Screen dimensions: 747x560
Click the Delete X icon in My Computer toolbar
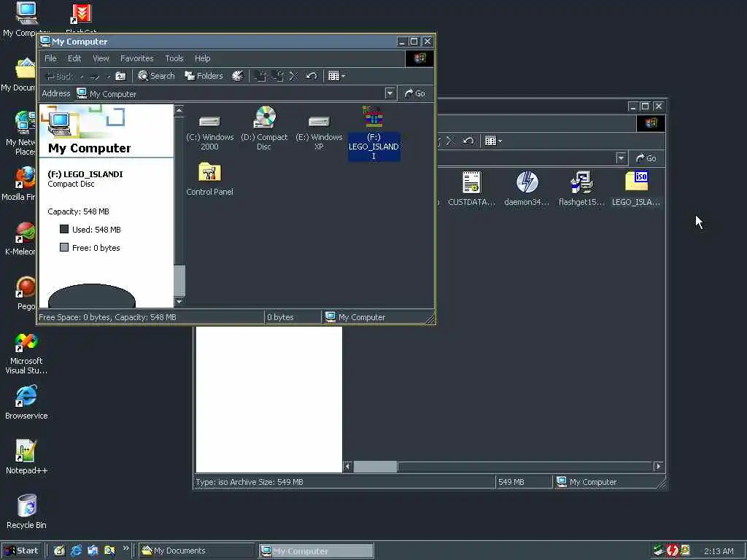293,76
